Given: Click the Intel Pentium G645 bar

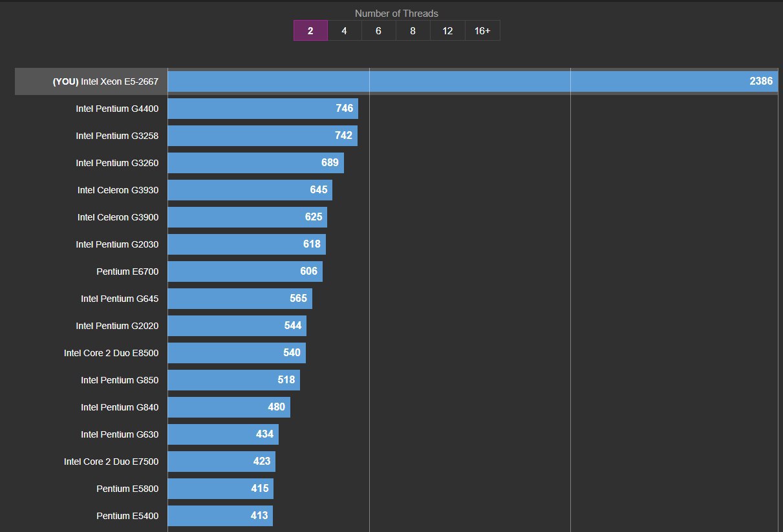Looking at the screenshot, I should pyautogui.click(x=240, y=299).
